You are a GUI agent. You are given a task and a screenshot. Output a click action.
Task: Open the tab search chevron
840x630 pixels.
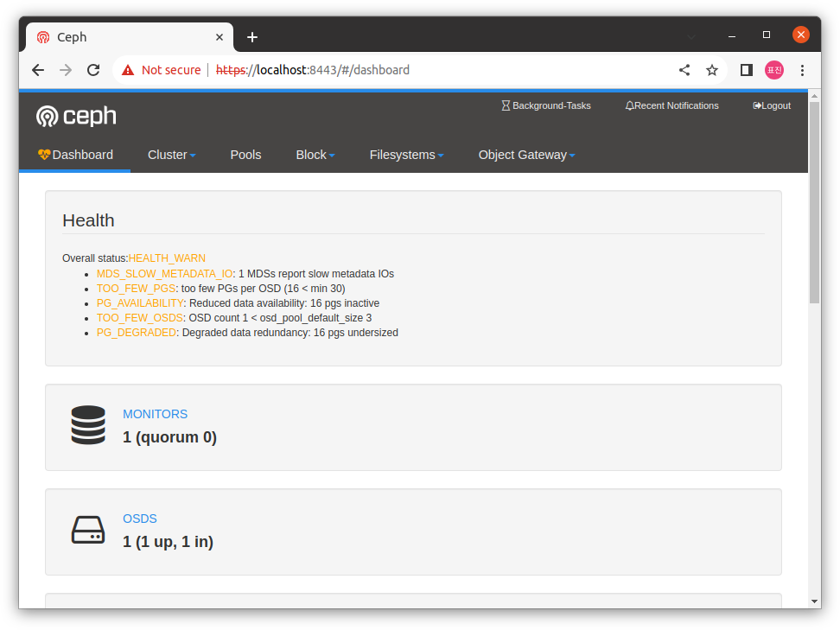[691, 37]
